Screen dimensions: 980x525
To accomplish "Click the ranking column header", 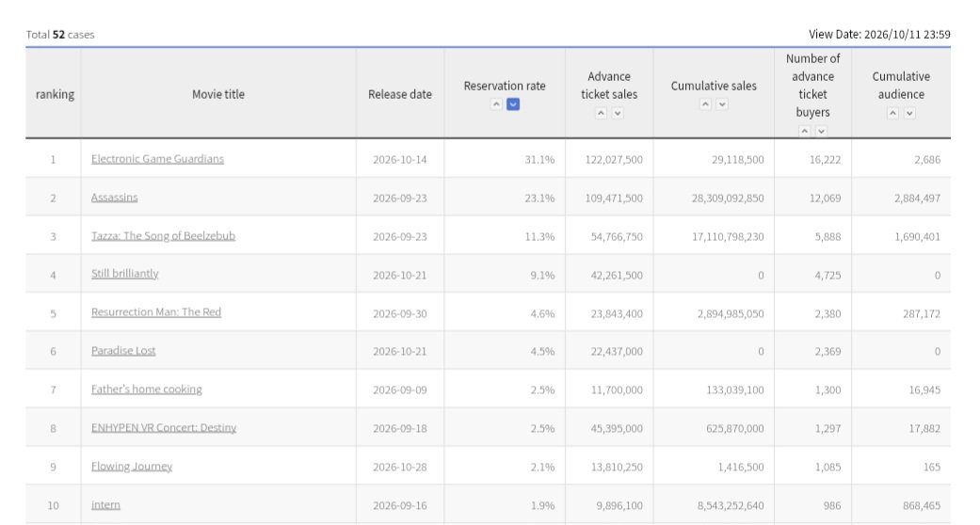I will click(x=55, y=94).
